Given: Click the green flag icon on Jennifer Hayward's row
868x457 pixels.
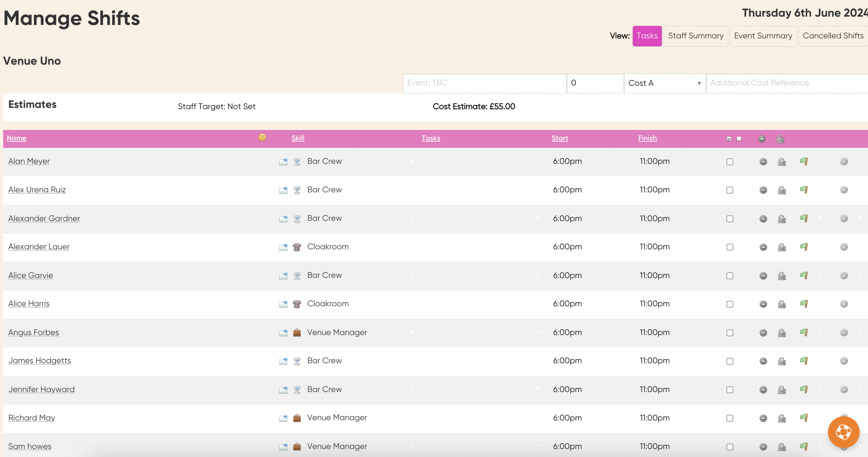Looking at the screenshot, I should click(x=804, y=389).
